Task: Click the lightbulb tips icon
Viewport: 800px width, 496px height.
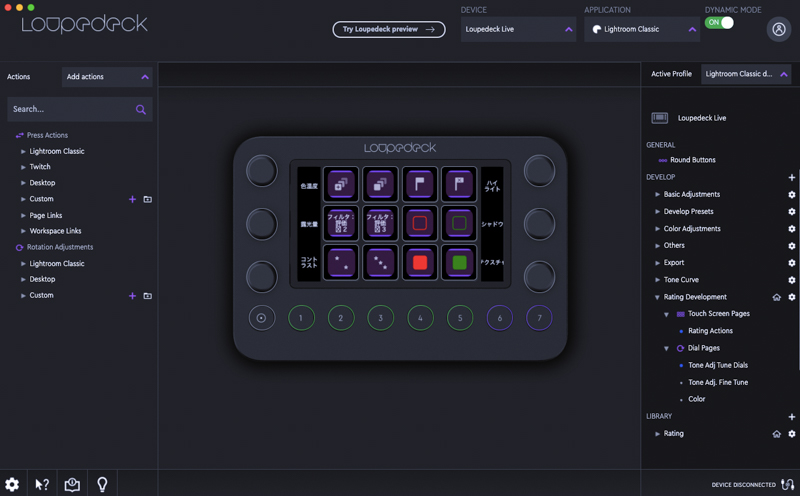Action: 102,484
